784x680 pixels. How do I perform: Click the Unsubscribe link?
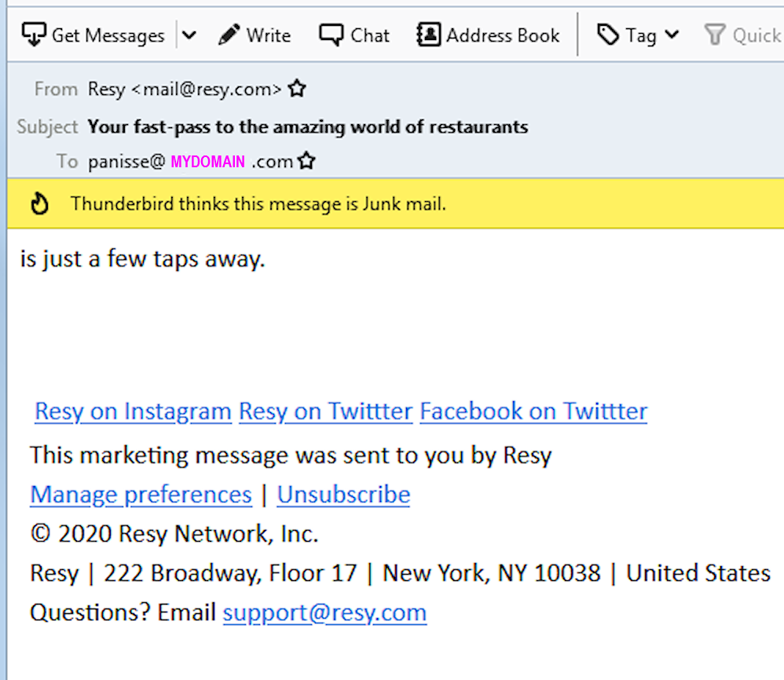[343, 495]
